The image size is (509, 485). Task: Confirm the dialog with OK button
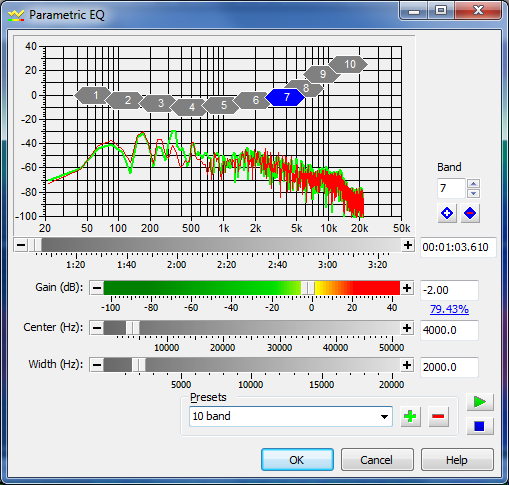[297, 460]
